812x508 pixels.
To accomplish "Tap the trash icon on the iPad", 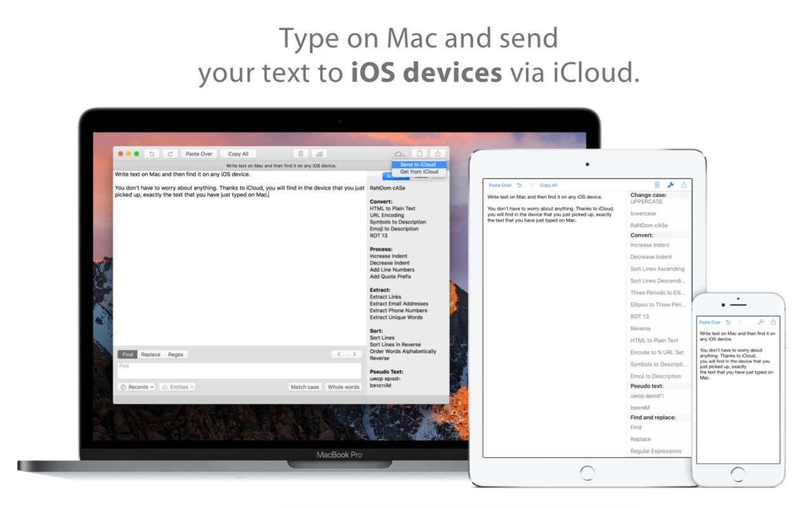I will 657,185.
